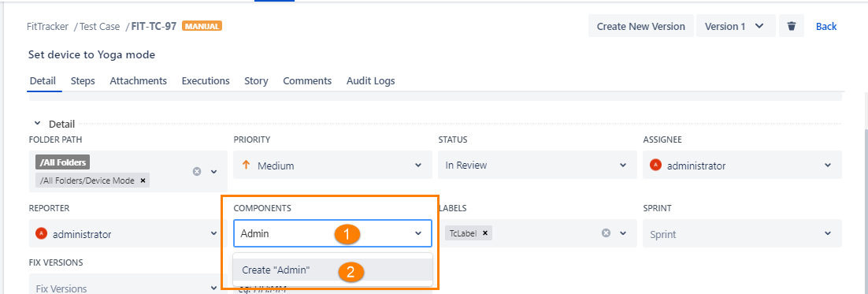This screenshot has width=868, height=294.
Task: Click the test case title text
Action: point(91,55)
